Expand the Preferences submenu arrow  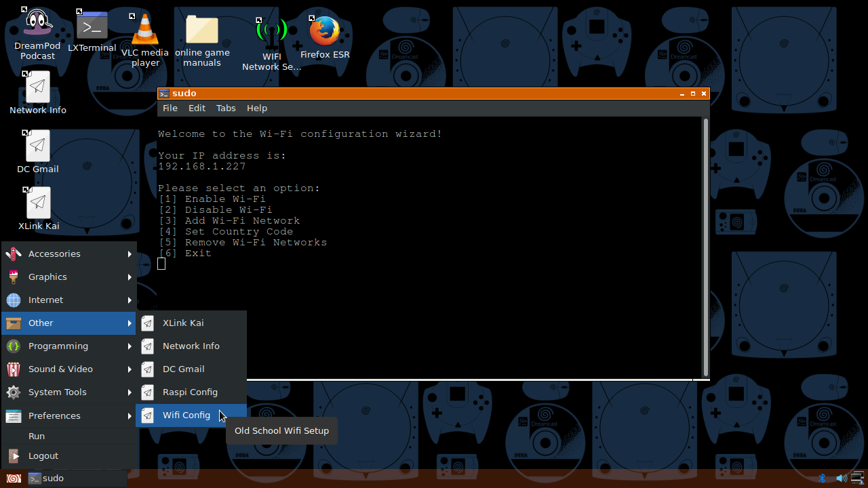coord(130,416)
